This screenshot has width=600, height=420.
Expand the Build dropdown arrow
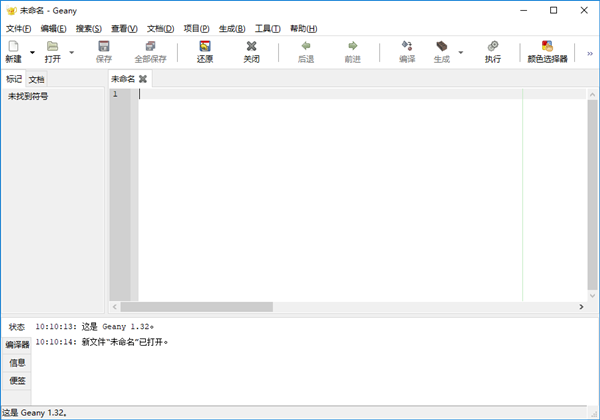pyautogui.click(x=461, y=52)
